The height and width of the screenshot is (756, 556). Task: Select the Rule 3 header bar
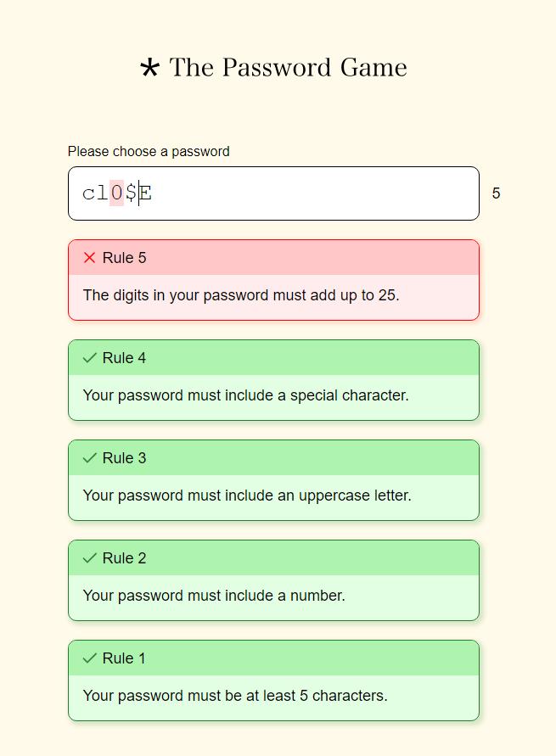pos(273,458)
